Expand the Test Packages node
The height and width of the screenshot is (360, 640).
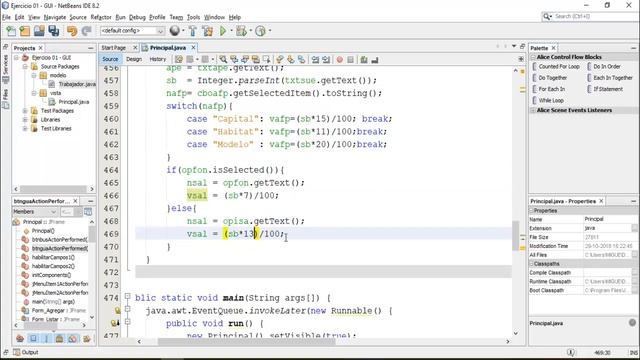click(x=25, y=111)
